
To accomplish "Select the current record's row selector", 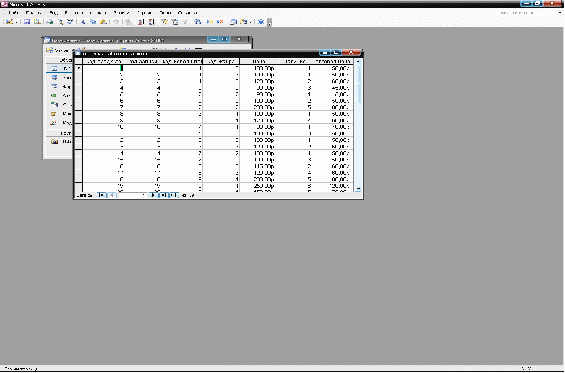I will coord(78,68).
